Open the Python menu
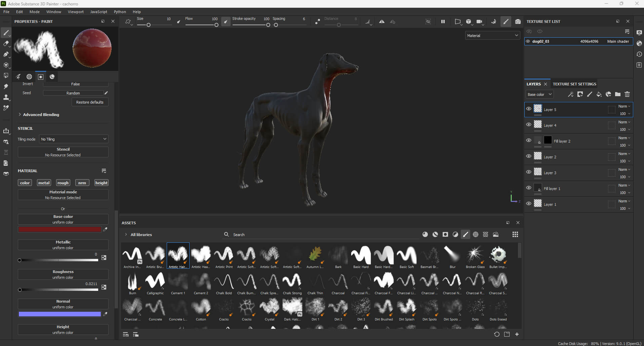Viewport: 644px width, 346px height. tap(120, 12)
